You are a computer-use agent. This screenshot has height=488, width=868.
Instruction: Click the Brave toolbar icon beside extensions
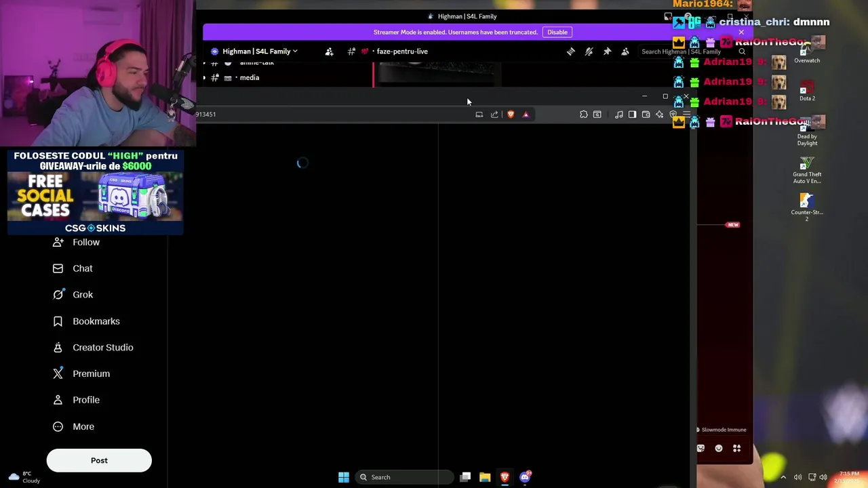click(597, 115)
